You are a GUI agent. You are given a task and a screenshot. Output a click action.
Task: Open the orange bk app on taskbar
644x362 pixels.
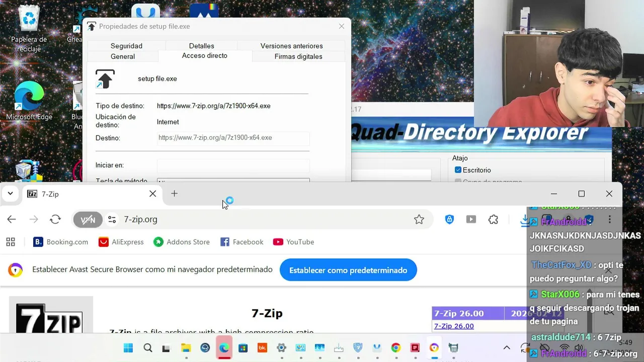[262, 348]
